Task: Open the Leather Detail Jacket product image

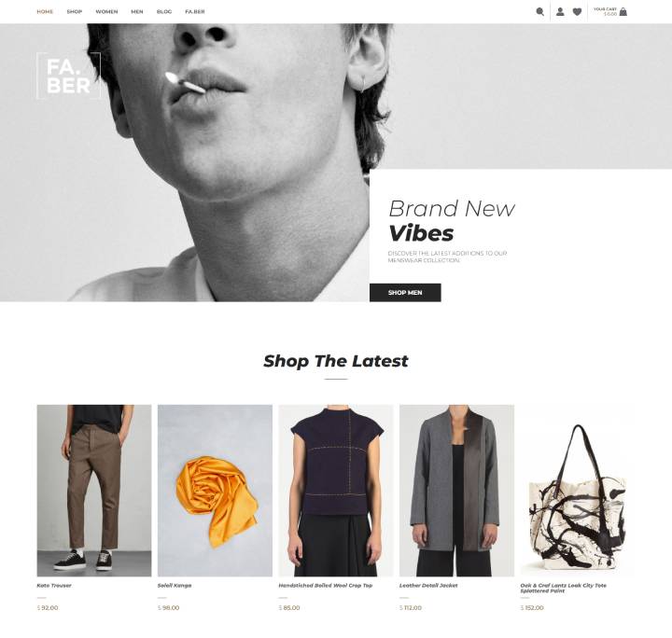Action: 456,491
